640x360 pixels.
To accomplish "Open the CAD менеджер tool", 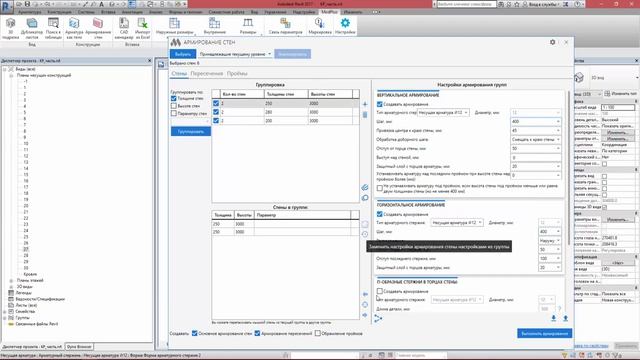I will click(124, 29).
